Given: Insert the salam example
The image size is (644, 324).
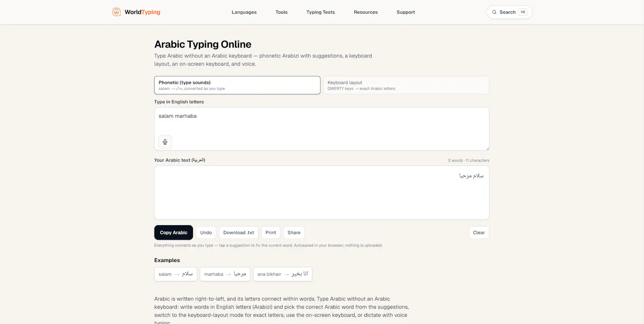Looking at the screenshot, I should 175,274.
